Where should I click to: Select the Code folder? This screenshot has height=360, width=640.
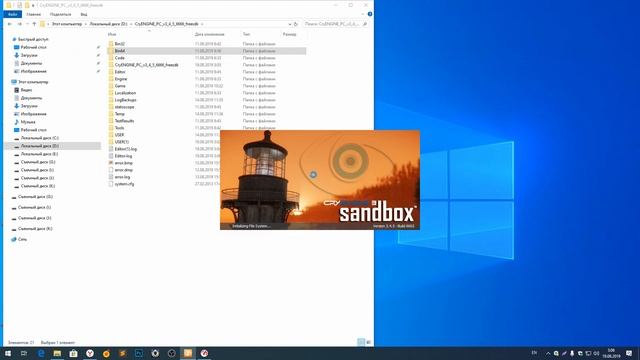click(x=120, y=58)
